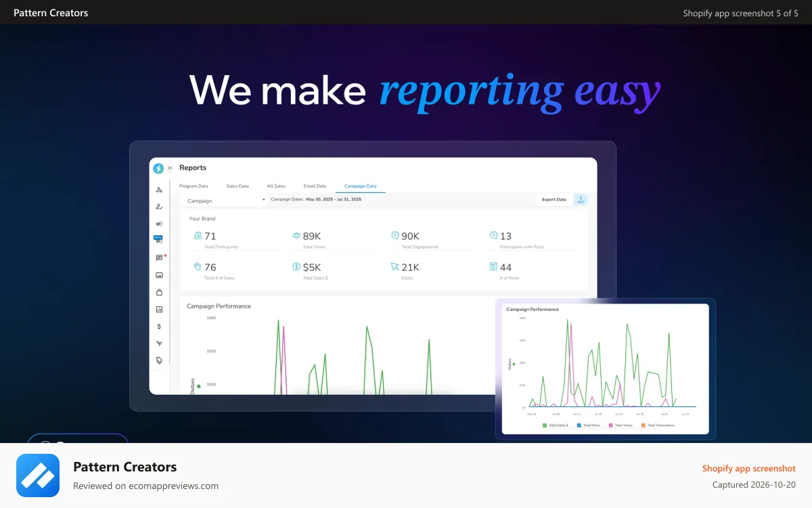Viewport: 812px width, 508px height.
Task: Click the Total Participants people icon
Action: pyautogui.click(x=198, y=236)
